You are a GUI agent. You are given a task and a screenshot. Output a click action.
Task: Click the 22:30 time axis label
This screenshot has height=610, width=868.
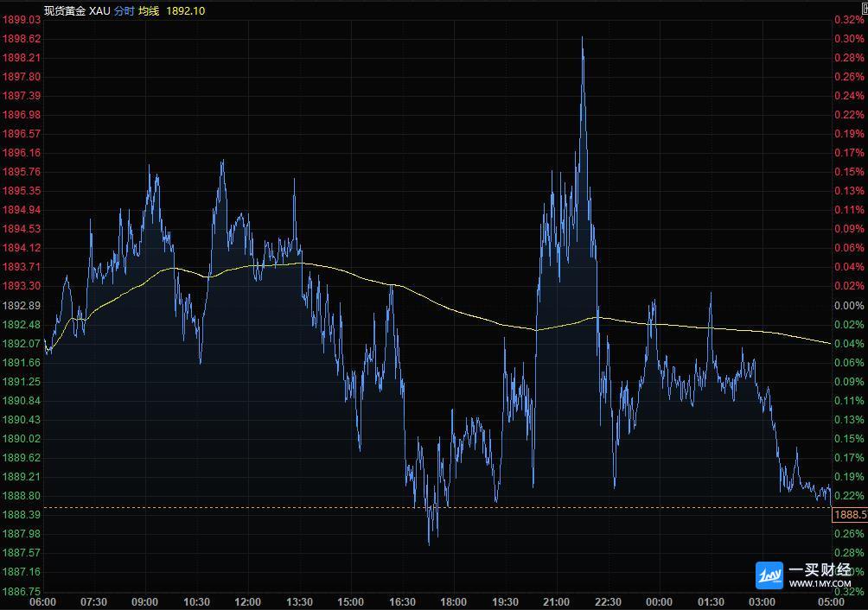tap(608, 601)
